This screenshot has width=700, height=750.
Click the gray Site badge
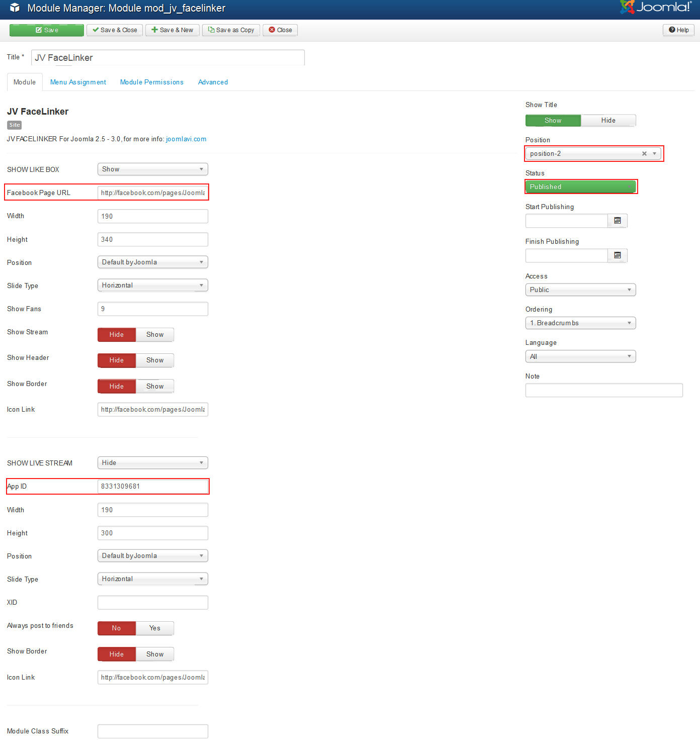[15, 125]
